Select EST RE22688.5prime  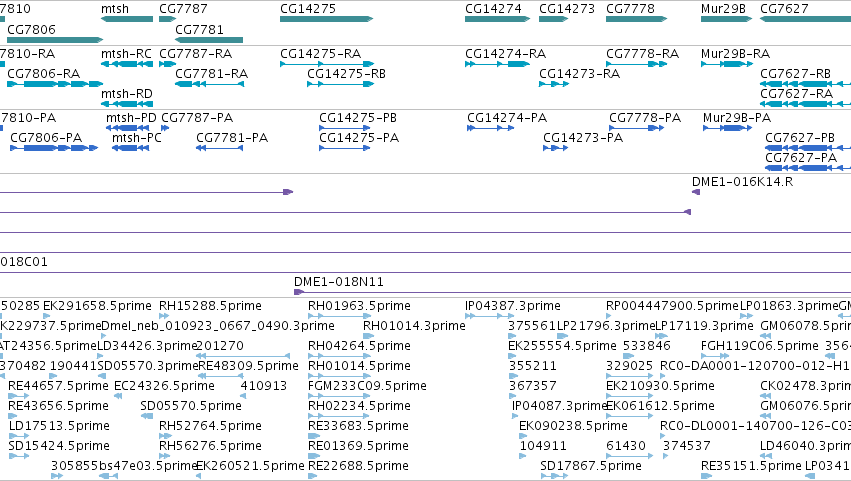tap(313, 476)
